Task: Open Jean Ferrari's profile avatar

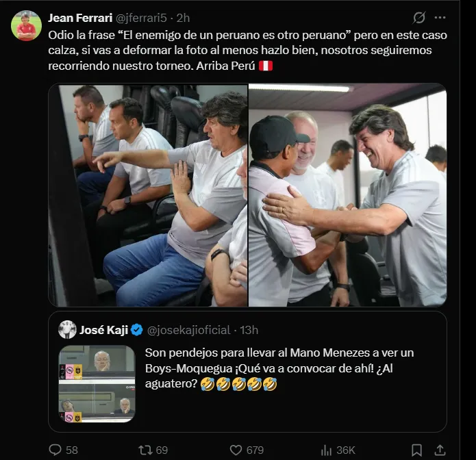Action: (x=26, y=25)
